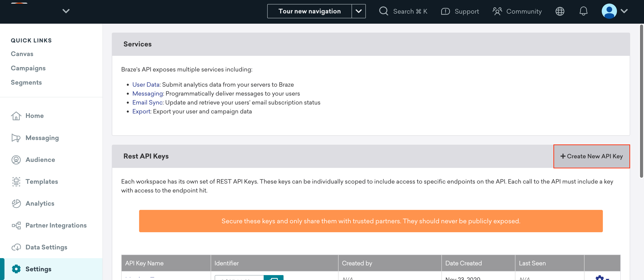Click the Support icon in the top bar
Viewport: 644px width, 280px height.
pyautogui.click(x=445, y=11)
